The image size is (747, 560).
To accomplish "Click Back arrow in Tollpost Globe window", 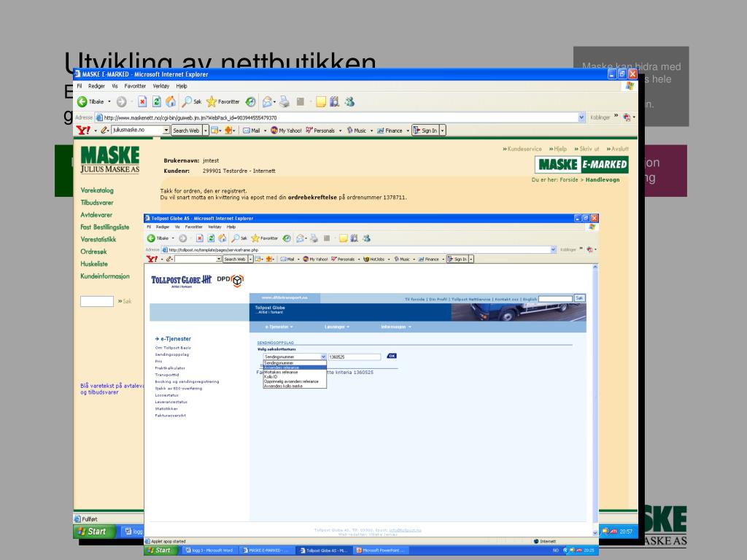I will [151, 238].
